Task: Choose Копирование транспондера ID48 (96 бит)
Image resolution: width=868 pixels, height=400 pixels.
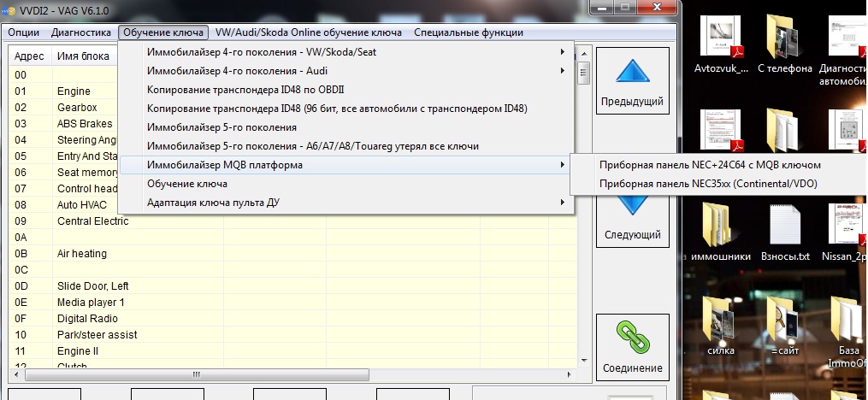Action: pos(346,109)
